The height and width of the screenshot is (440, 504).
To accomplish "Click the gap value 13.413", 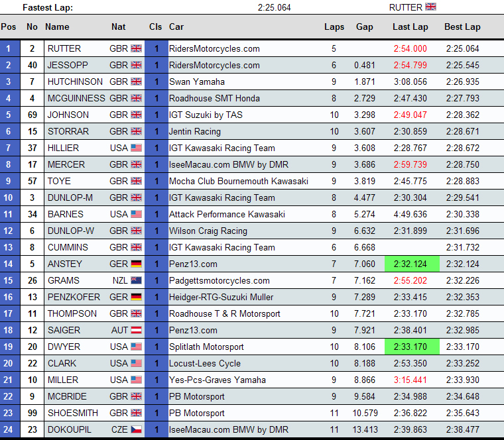I will [365, 429].
